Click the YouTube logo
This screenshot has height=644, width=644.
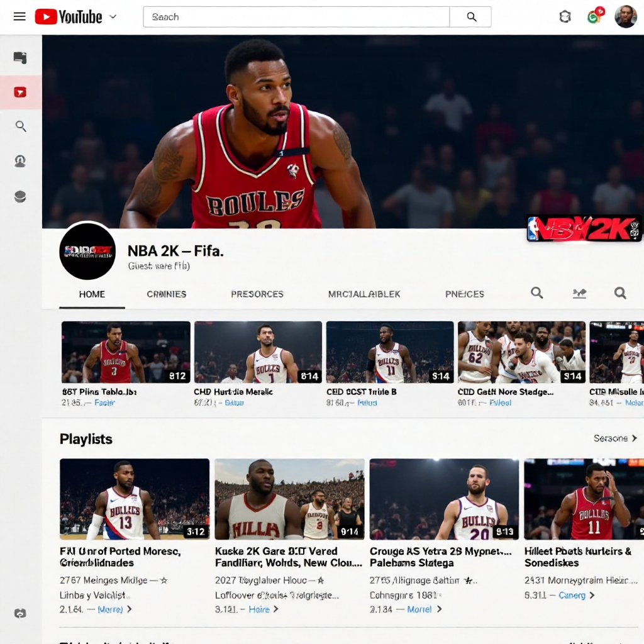point(69,17)
